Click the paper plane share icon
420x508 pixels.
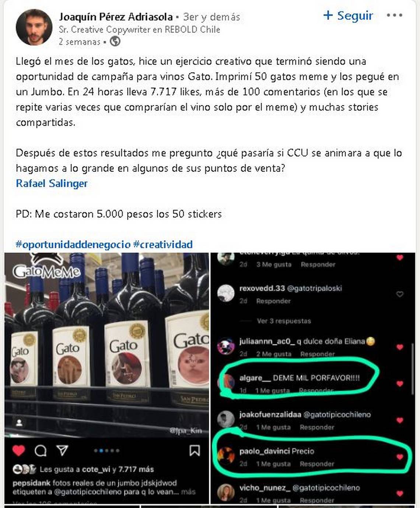coord(62,450)
